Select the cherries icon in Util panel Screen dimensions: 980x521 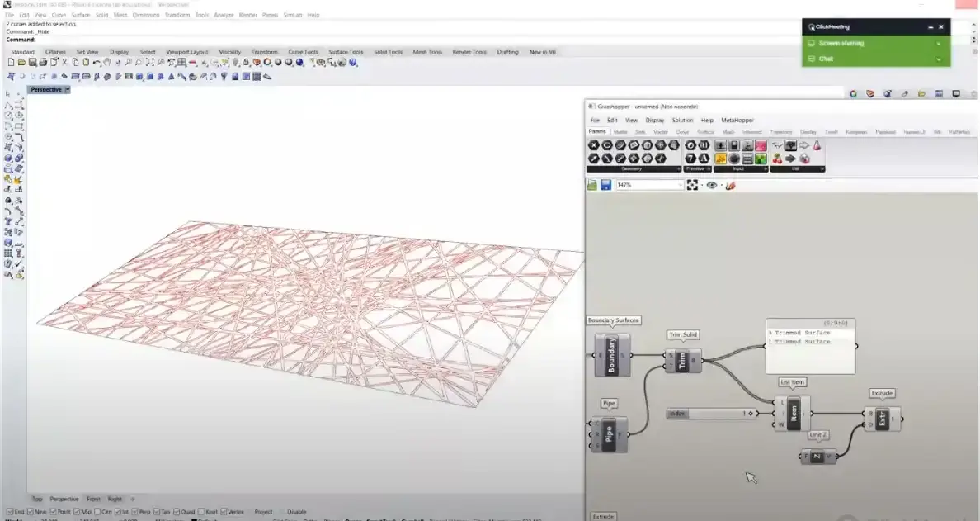[x=778, y=159]
